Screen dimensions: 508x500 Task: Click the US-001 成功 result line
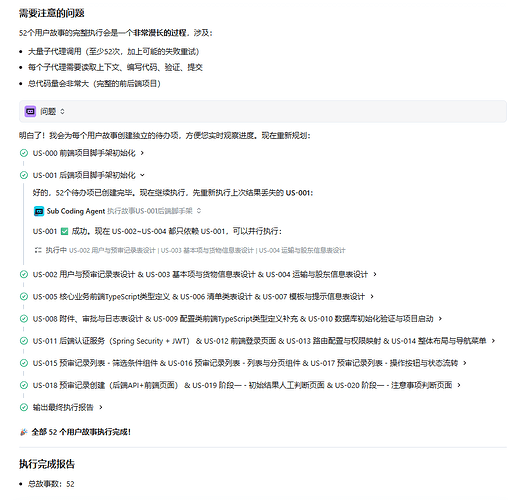pos(157,231)
